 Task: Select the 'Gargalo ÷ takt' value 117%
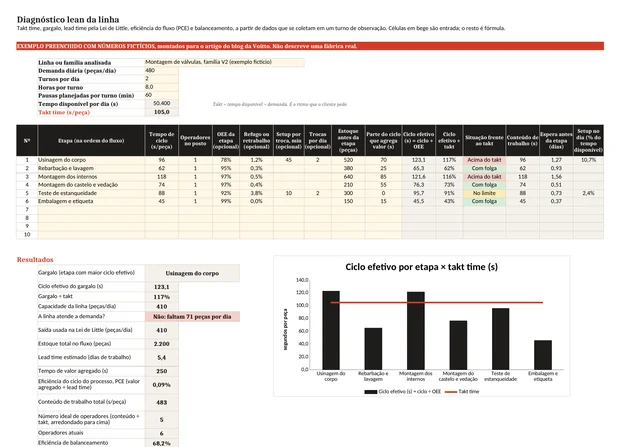162,297
